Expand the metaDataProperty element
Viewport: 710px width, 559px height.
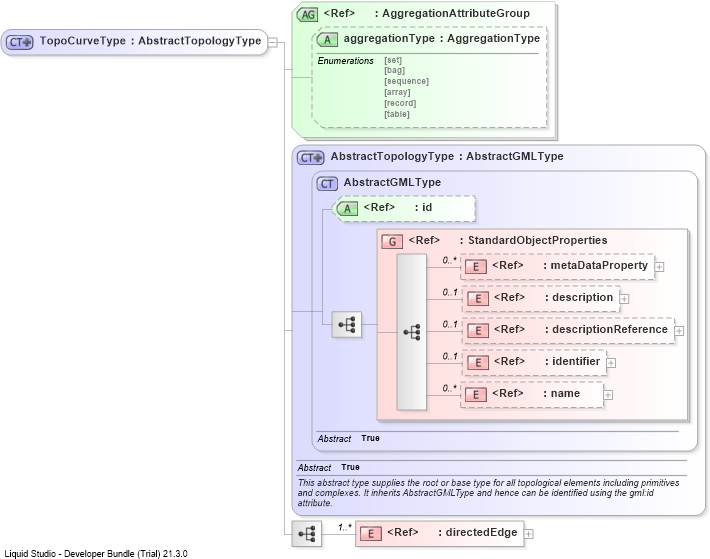[660, 267]
